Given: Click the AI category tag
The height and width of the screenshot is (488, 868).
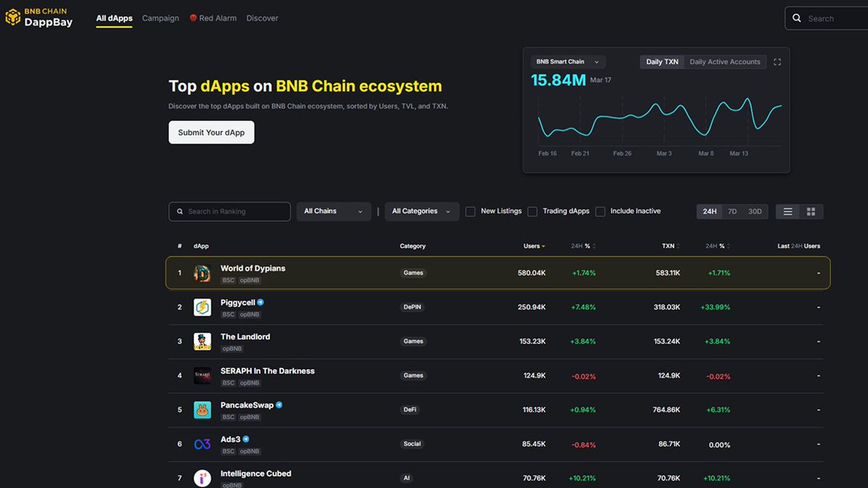Looking at the screenshot, I should coord(407,478).
